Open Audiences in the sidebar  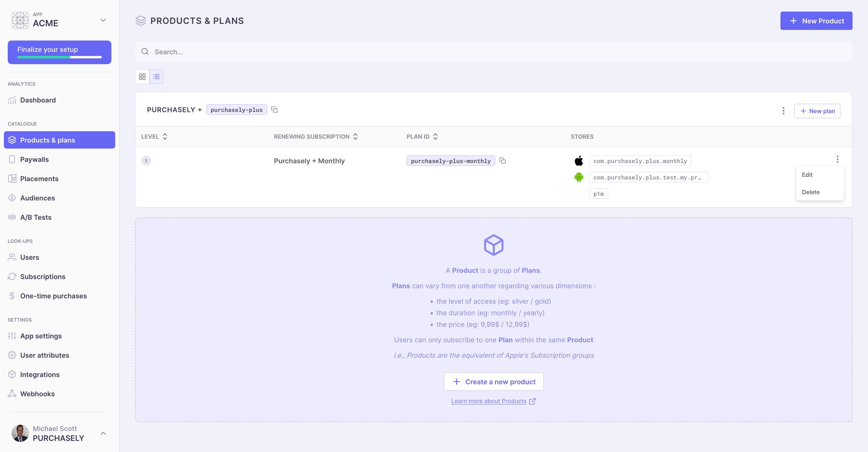click(37, 198)
